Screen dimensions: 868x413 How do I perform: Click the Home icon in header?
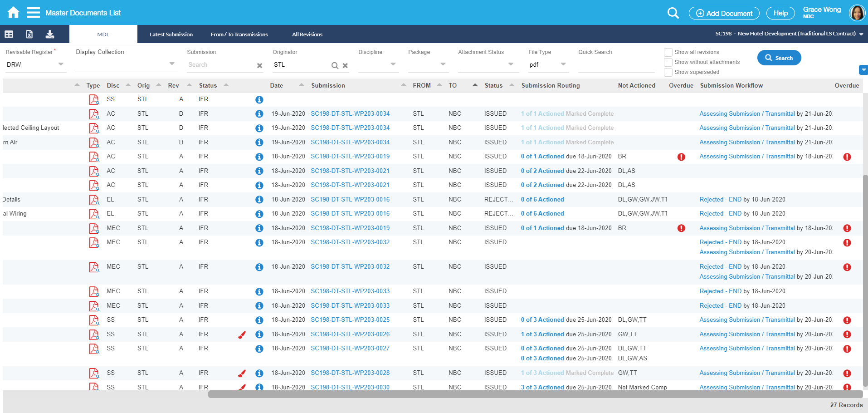[14, 13]
